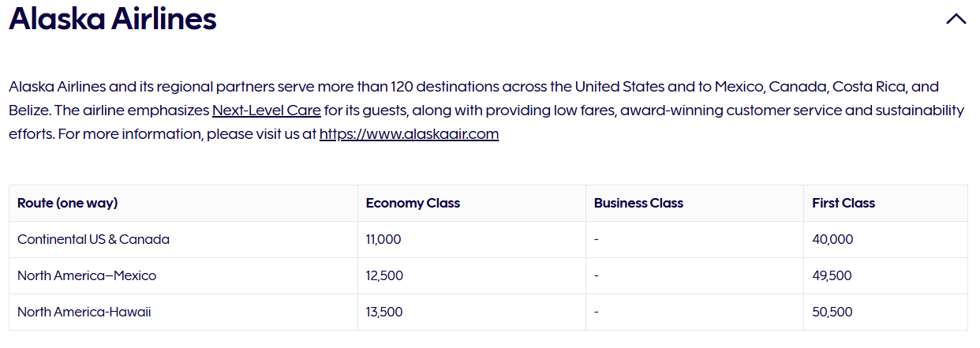Select the Economy Class column header
The width and height of the screenshot is (980, 348).
point(472,203)
